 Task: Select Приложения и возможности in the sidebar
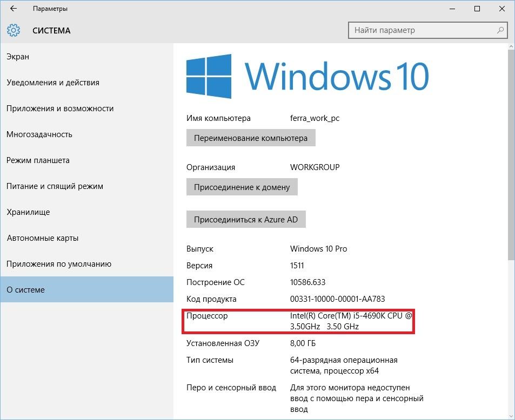coord(60,109)
